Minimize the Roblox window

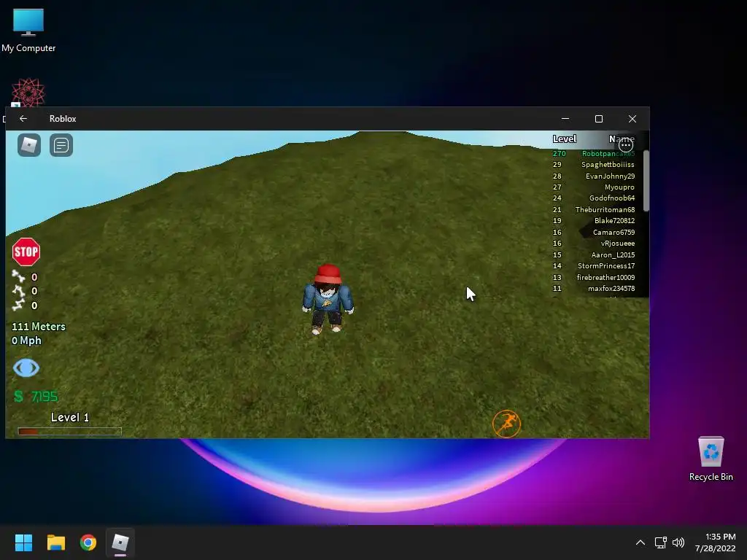(x=565, y=119)
